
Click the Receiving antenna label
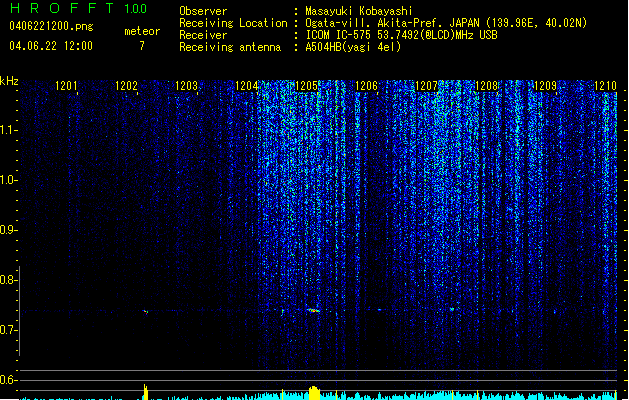[230, 47]
